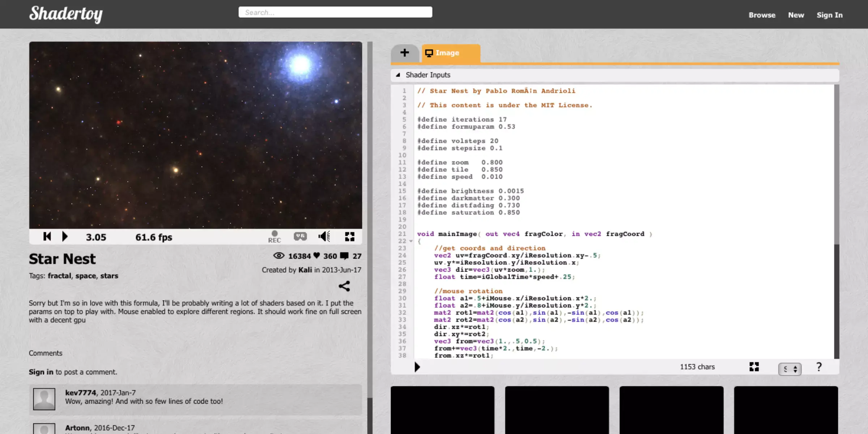Click the '//mouse rotation' comment line
868x434 pixels.
[x=468, y=291]
